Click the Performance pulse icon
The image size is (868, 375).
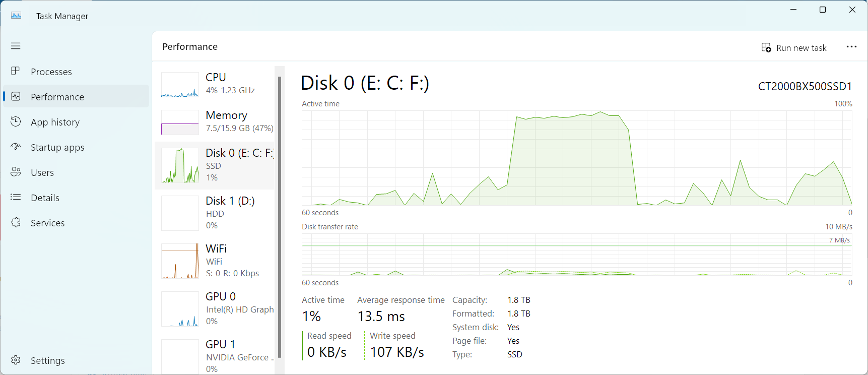tap(16, 96)
